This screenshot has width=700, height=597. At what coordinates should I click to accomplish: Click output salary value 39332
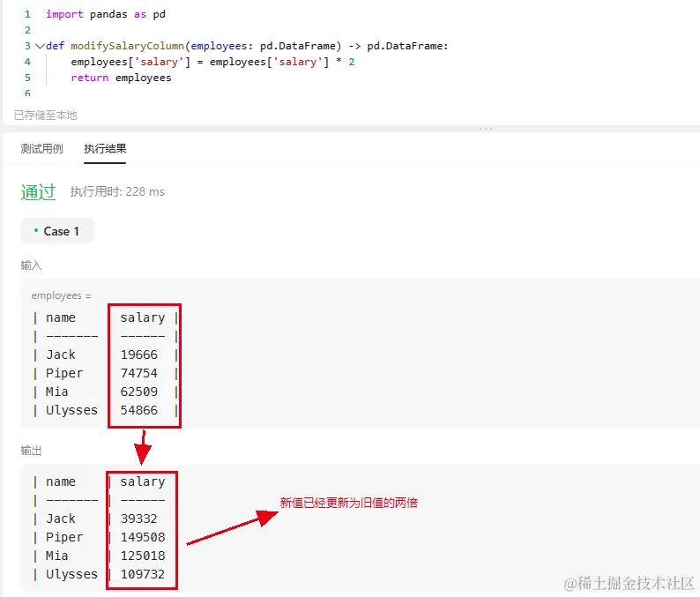138,519
